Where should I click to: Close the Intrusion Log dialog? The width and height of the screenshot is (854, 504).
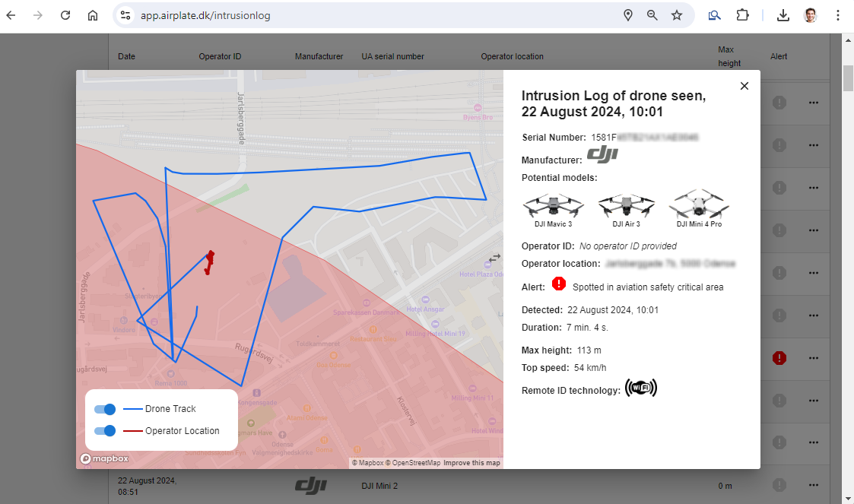point(744,86)
